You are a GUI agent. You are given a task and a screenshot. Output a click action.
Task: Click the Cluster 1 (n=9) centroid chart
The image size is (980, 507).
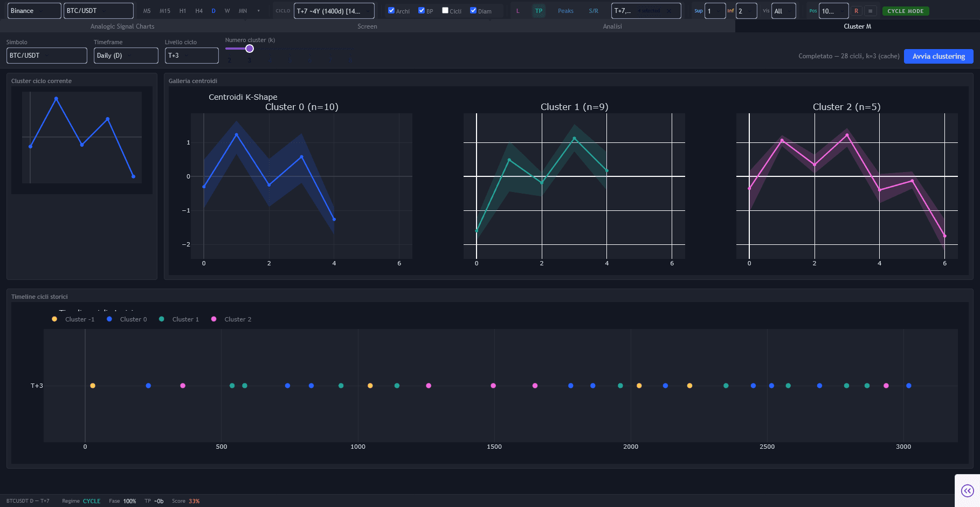click(574, 186)
